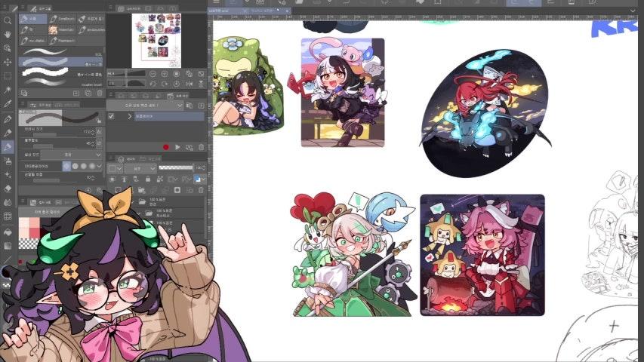
Task: Select the top tapered brush preset
Action: 62,52
